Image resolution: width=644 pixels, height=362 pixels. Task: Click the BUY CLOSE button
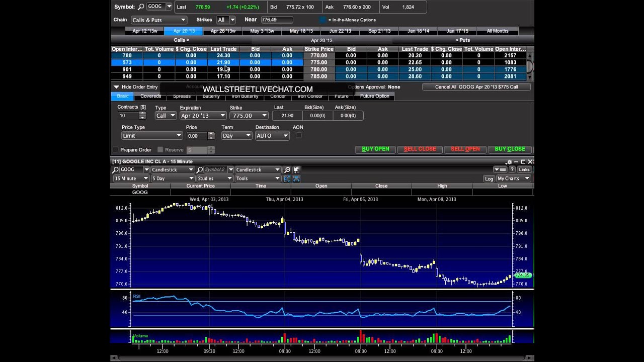(x=510, y=149)
